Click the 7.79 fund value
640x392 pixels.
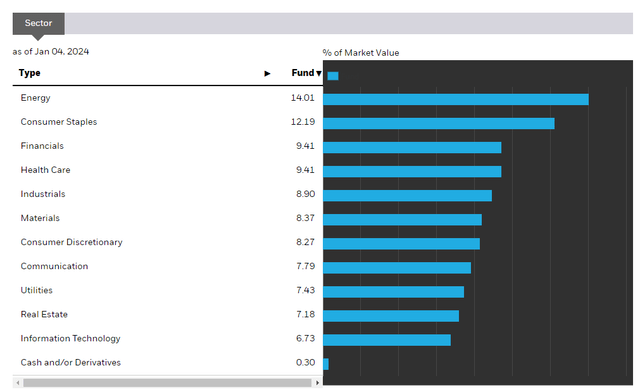click(x=306, y=266)
